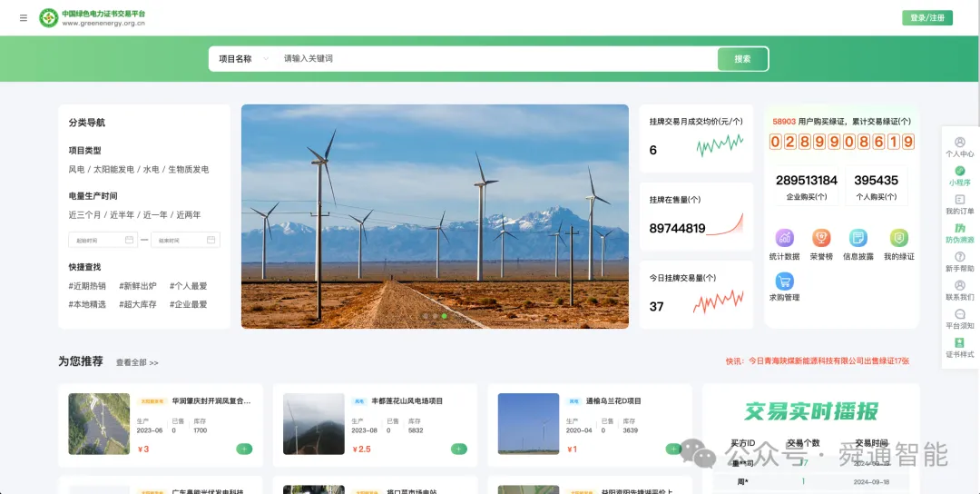Click the green certificate platform logo
This screenshot has width=980, height=494.
pos(48,17)
